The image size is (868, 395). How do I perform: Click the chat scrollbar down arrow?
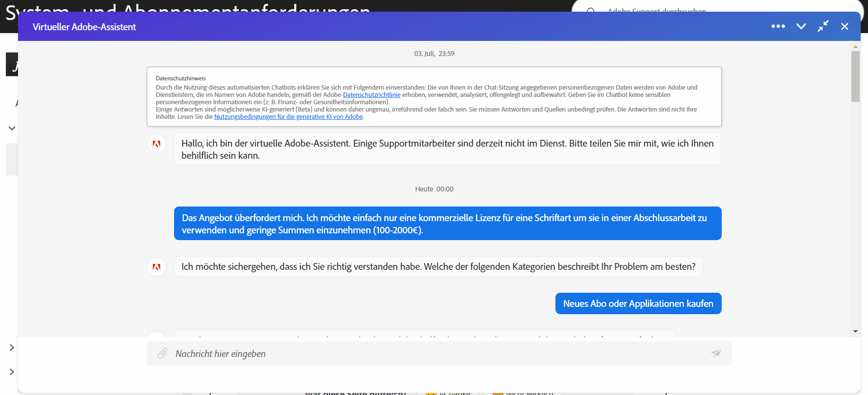pos(855,331)
